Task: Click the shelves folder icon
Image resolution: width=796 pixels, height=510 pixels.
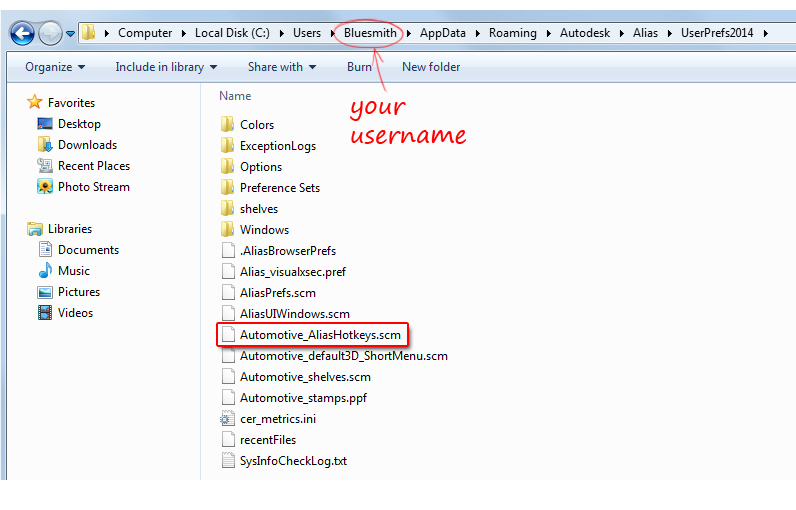Action: [227, 209]
